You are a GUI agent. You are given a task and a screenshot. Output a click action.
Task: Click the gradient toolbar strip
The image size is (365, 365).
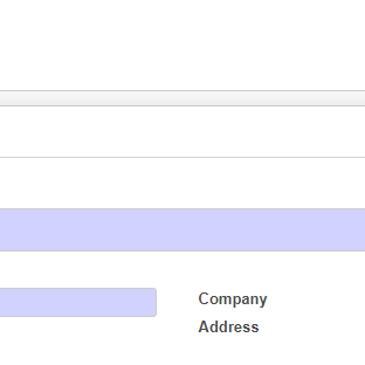pos(182,98)
